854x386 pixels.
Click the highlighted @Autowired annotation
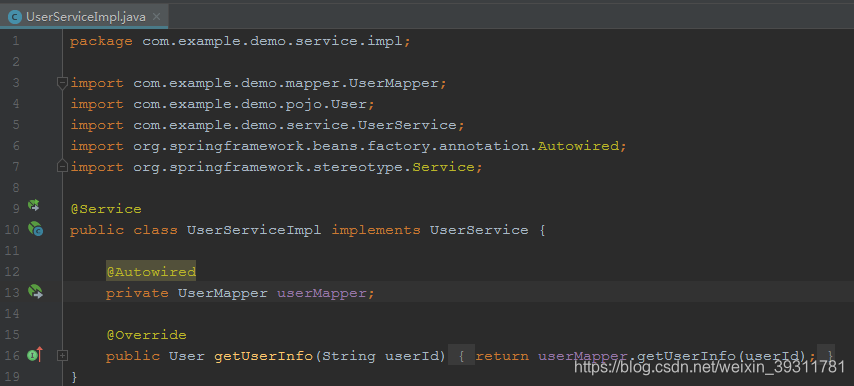151,272
